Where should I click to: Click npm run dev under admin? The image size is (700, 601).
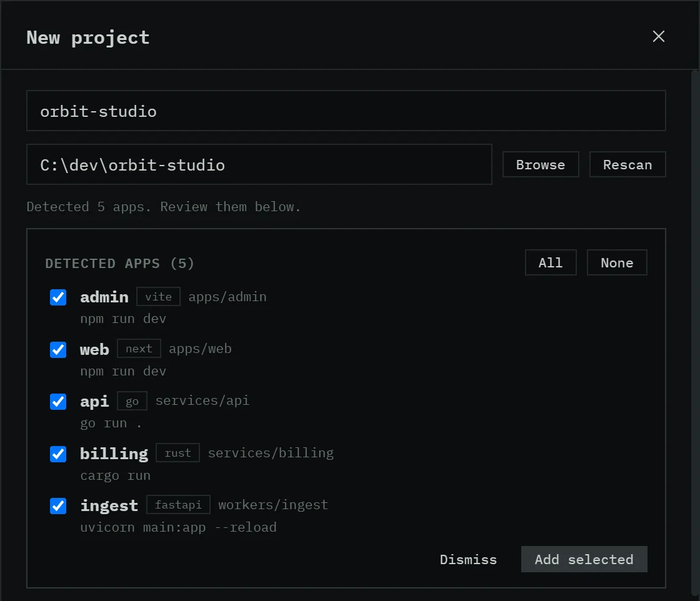click(122, 319)
